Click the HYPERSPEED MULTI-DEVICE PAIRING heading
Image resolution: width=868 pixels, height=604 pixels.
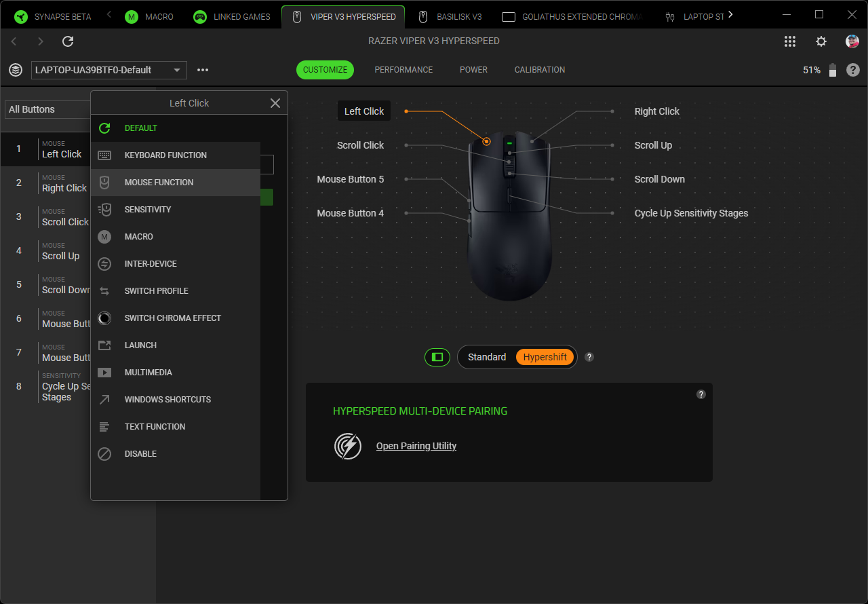click(420, 411)
